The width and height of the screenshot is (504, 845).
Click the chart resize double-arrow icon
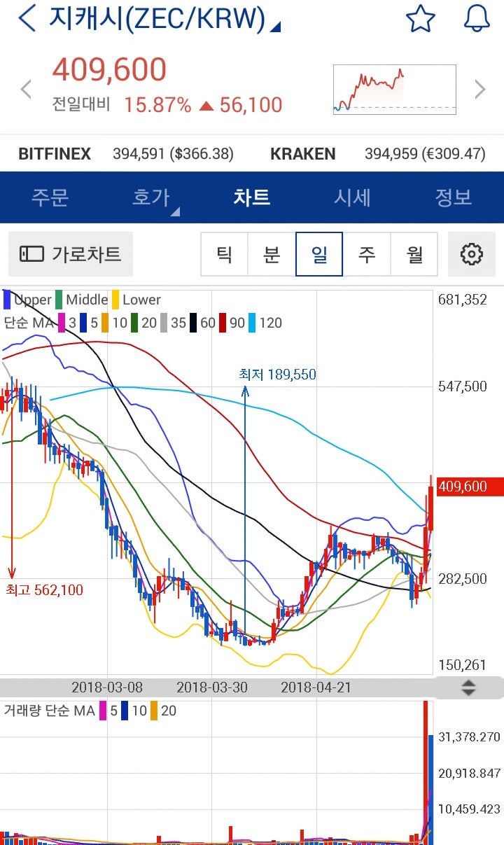tap(468, 689)
